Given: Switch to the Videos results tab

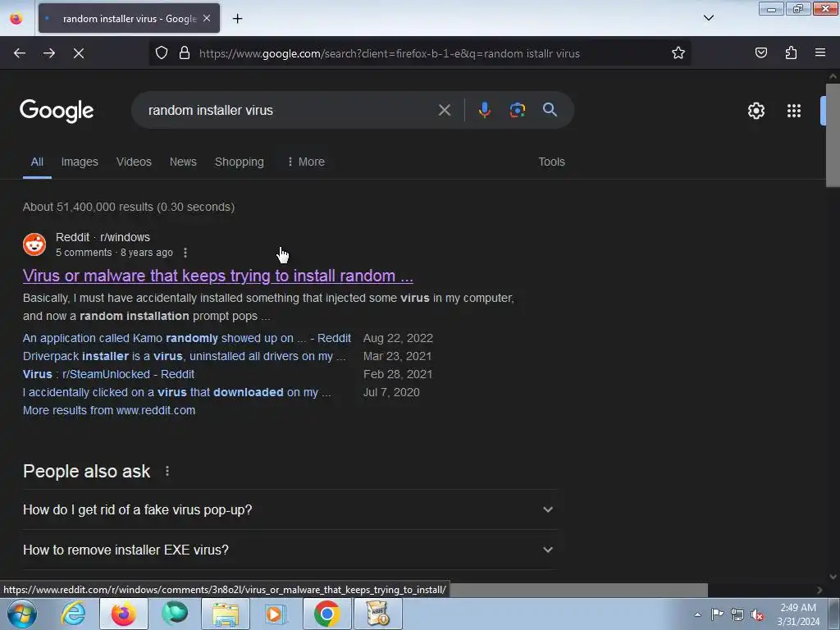Looking at the screenshot, I should click(134, 162).
